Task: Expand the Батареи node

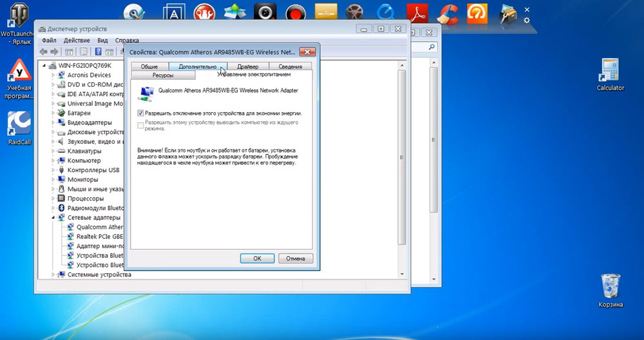Action: tap(53, 113)
